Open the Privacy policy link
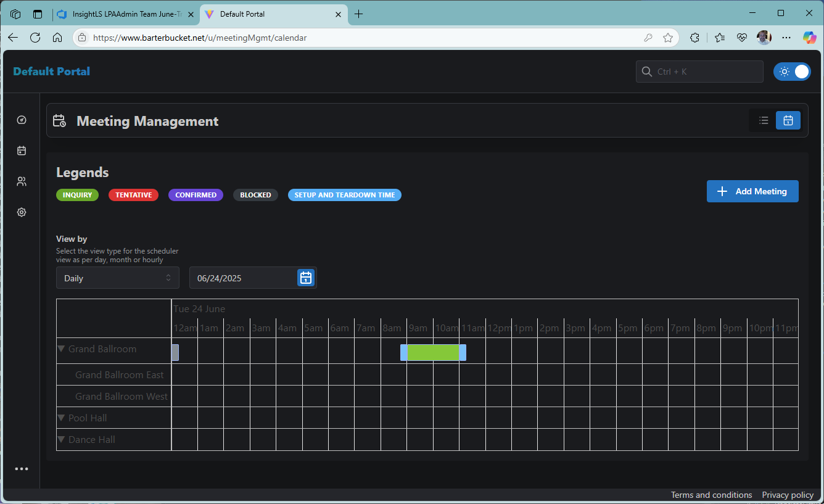Screen dimensions: 824x504 tap(787, 495)
